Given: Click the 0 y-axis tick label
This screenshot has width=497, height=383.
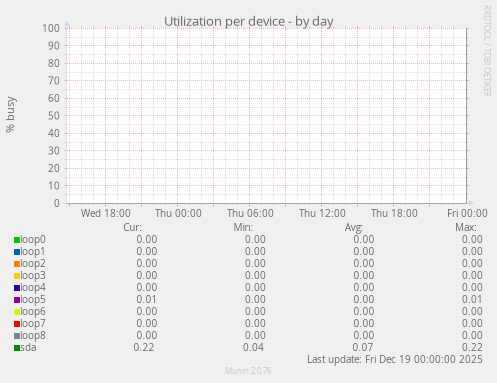Looking at the screenshot, I should tap(57, 203).
